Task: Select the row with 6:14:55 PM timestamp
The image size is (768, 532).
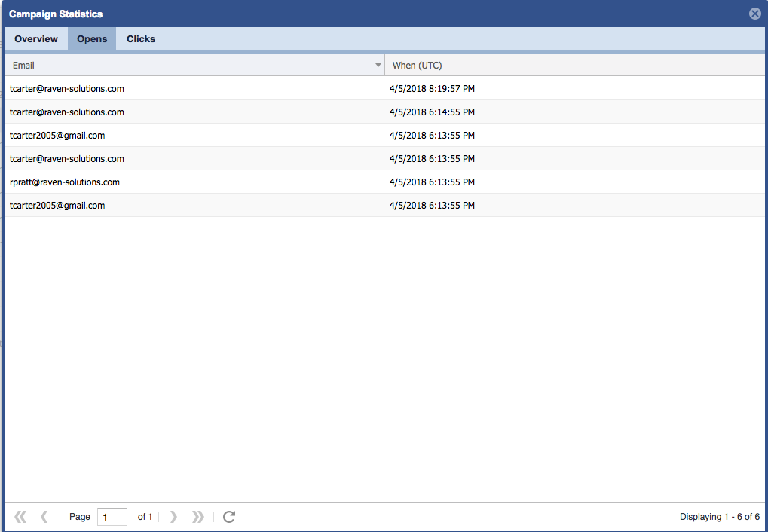Action: pos(432,112)
